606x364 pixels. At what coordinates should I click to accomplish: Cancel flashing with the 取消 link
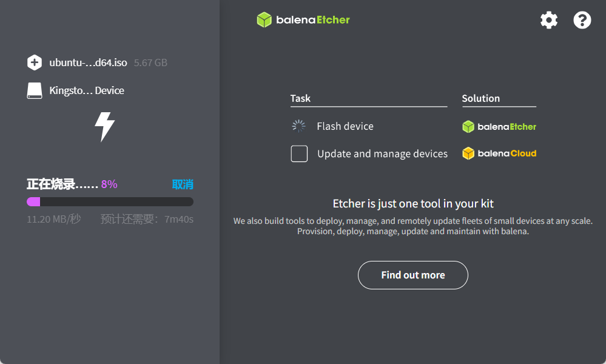point(183,184)
